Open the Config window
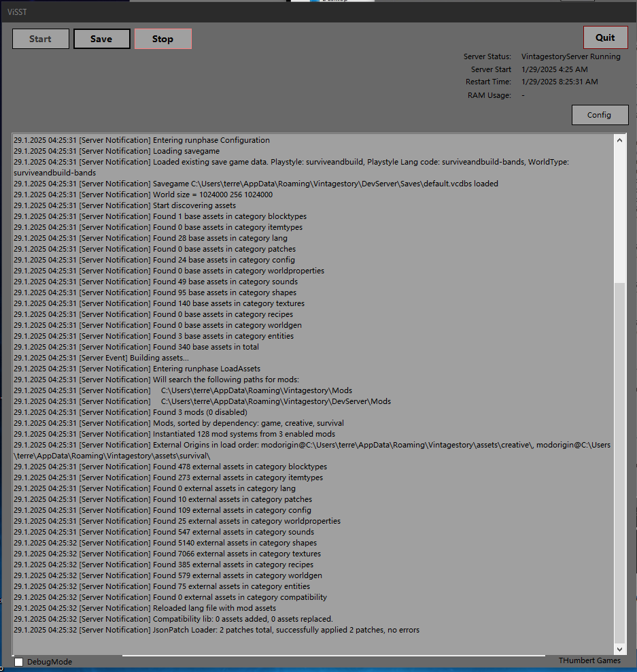The width and height of the screenshot is (637, 672). 600,115
